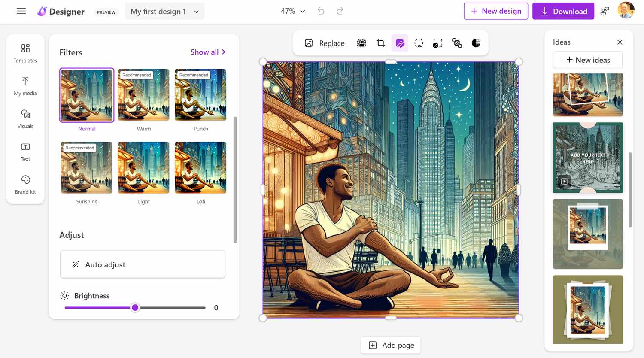644x358 pixels.
Task: Click the Download button
Action: (x=563, y=11)
